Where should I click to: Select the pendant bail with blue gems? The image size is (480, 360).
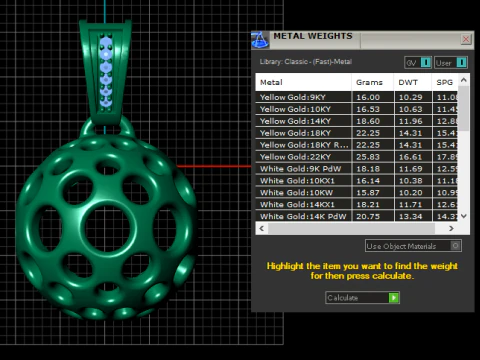click(x=105, y=72)
